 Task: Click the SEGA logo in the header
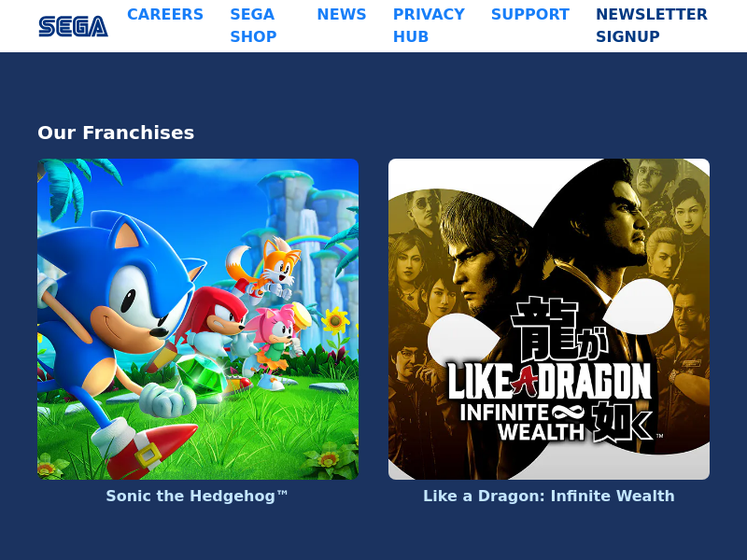click(74, 26)
